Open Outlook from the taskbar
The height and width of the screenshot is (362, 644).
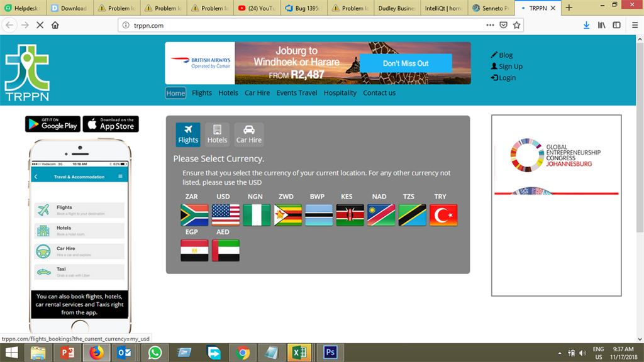pos(124,353)
